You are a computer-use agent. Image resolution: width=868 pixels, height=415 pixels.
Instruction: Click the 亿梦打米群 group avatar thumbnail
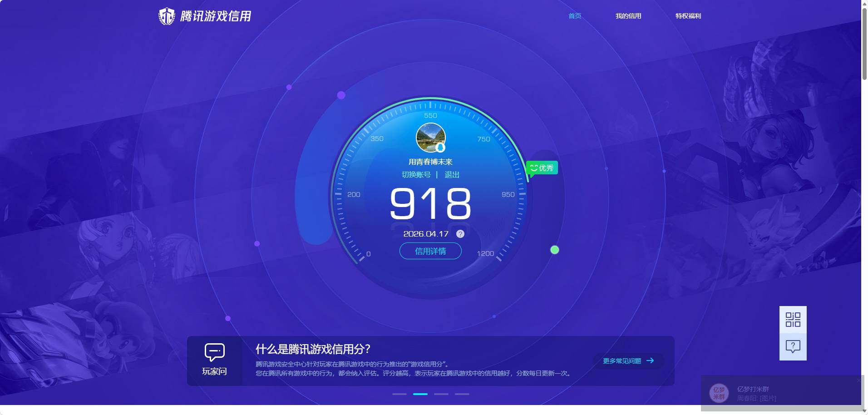click(x=720, y=393)
